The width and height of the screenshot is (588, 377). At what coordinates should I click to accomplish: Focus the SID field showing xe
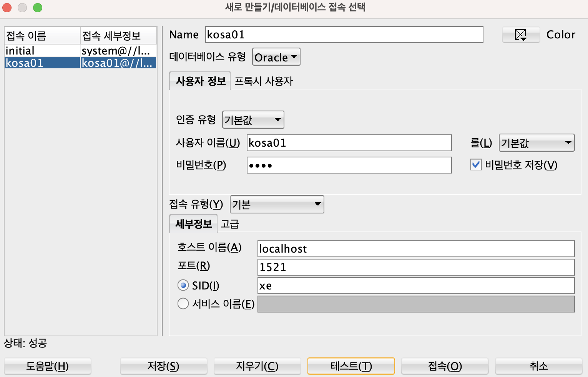(416, 286)
